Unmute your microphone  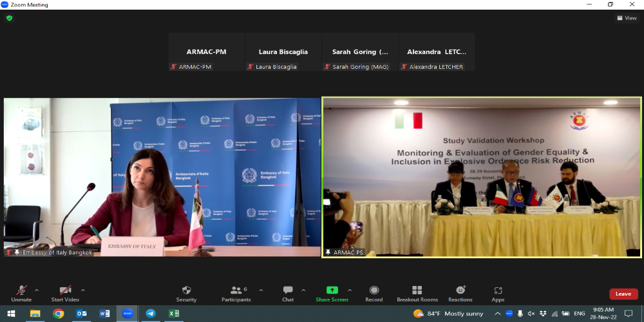click(21, 293)
